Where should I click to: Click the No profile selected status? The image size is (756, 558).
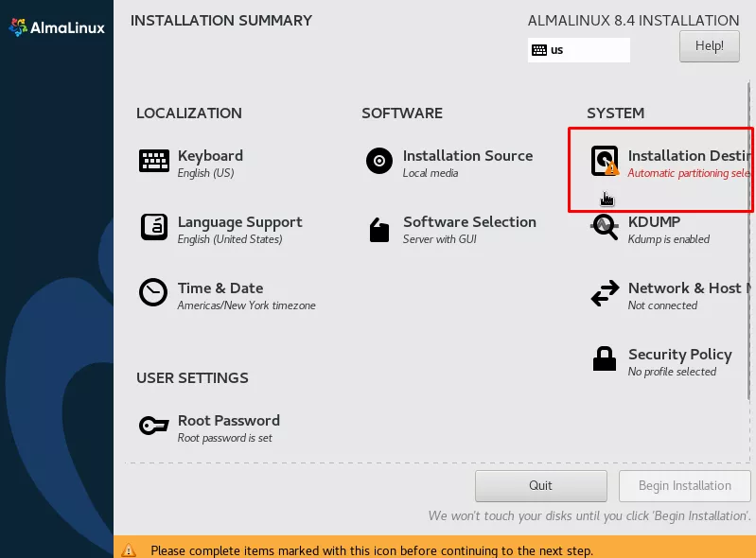(x=672, y=372)
